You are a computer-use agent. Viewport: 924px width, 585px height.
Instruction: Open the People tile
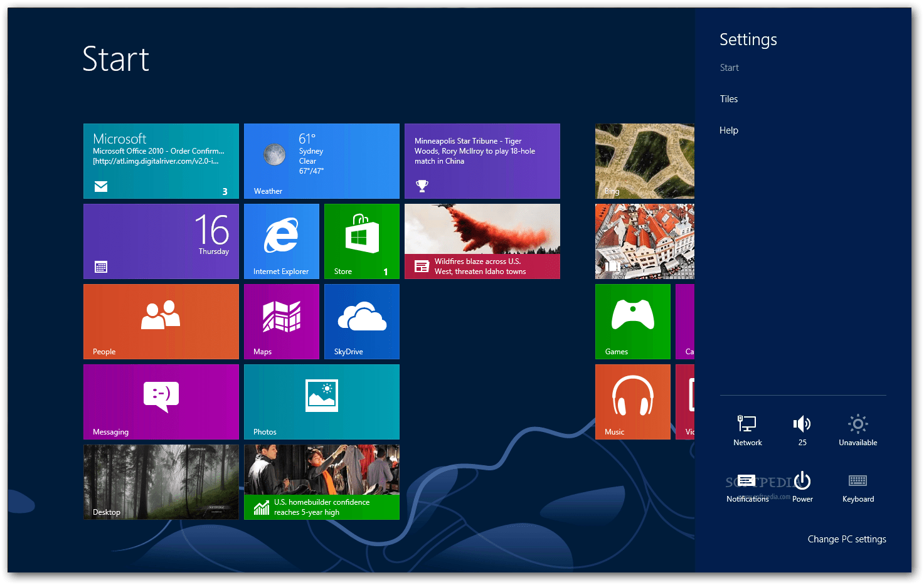pos(161,322)
